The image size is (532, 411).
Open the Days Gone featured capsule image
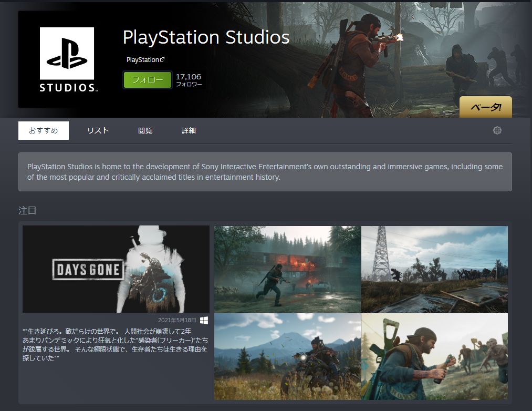116,269
